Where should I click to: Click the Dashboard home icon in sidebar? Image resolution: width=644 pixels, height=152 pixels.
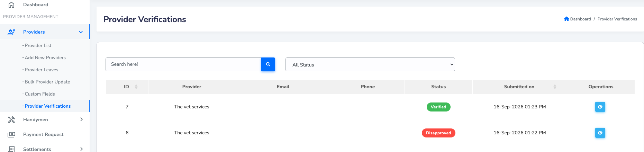11,5
